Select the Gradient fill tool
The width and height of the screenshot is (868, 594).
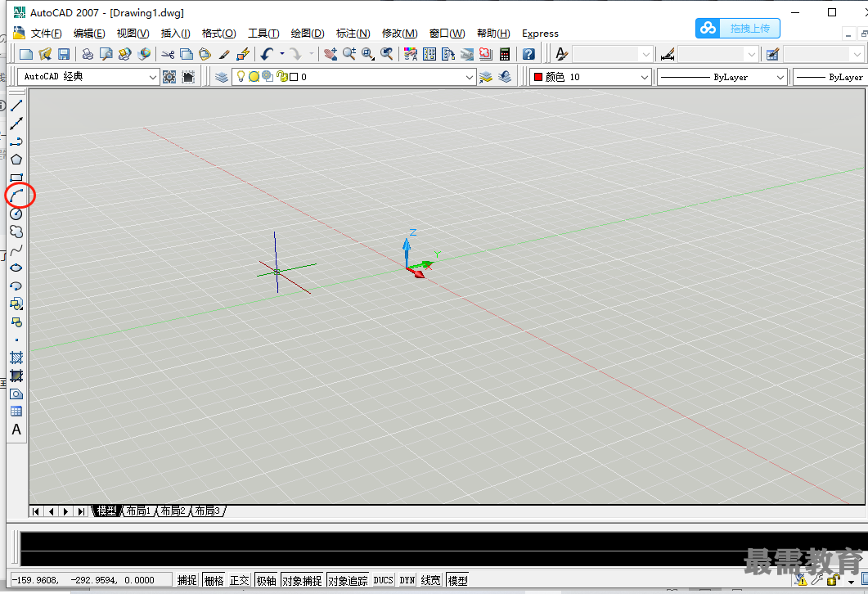pyautogui.click(x=16, y=376)
